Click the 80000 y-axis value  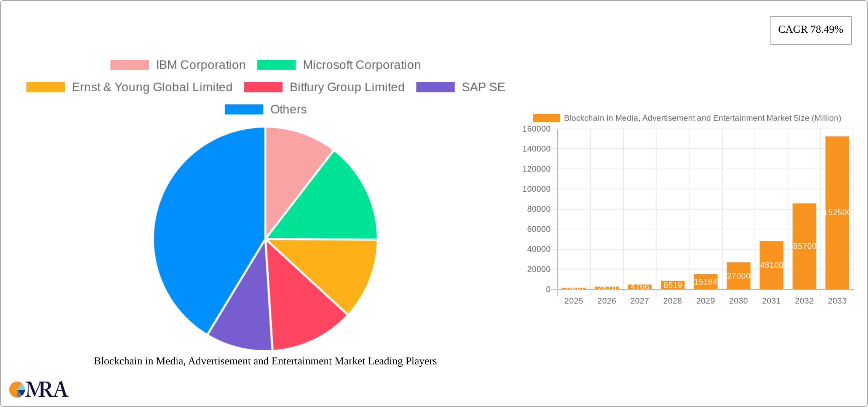tap(539, 209)
